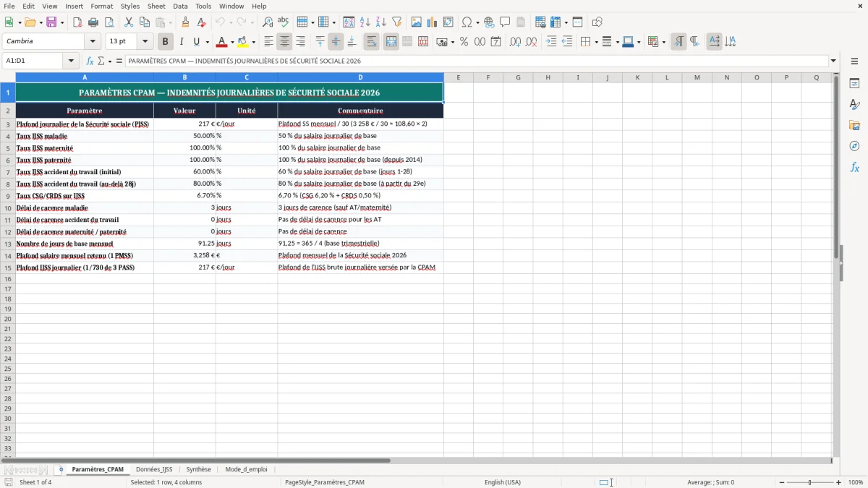Expand the formula bar
The height and width of the screenshot is (488, 868).
click(x=834, y=61)
